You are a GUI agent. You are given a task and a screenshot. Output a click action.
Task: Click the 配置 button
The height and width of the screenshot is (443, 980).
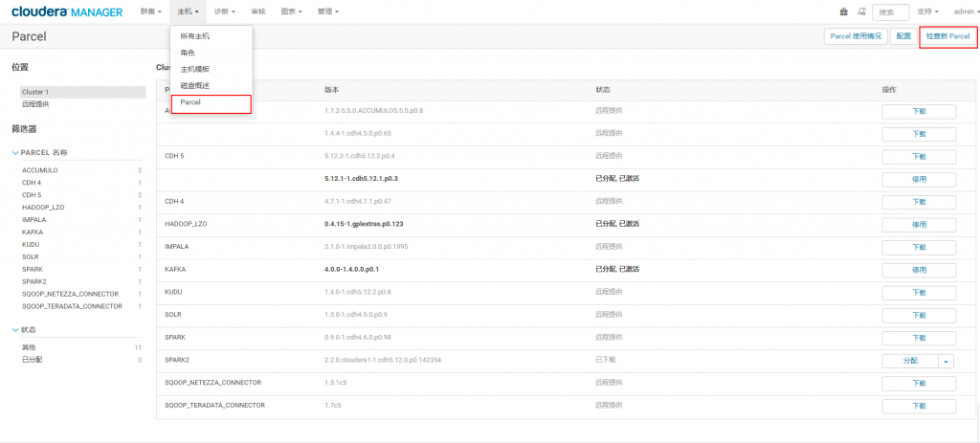click(x=903, y=36)
